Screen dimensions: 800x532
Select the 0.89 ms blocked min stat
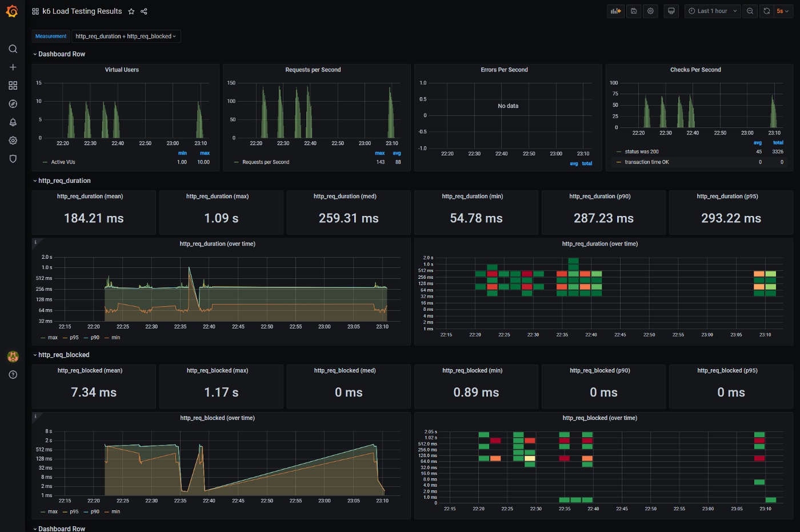click(x=476, y=393)
